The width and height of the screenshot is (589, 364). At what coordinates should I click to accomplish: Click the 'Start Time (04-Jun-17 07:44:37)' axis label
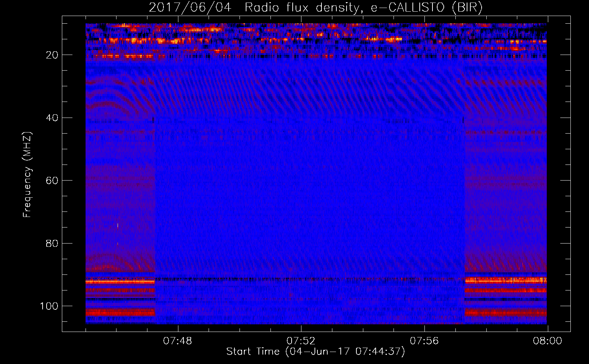(x=316, y=352)
